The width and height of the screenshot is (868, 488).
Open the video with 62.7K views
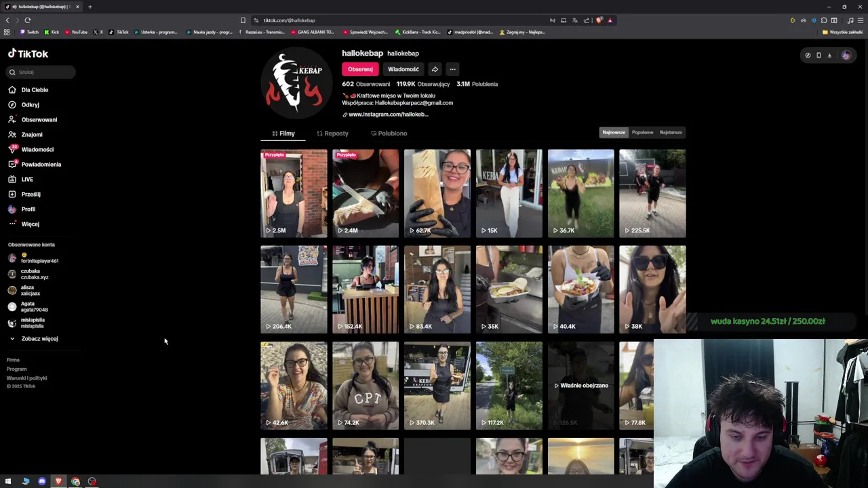(x=437, y=193)
